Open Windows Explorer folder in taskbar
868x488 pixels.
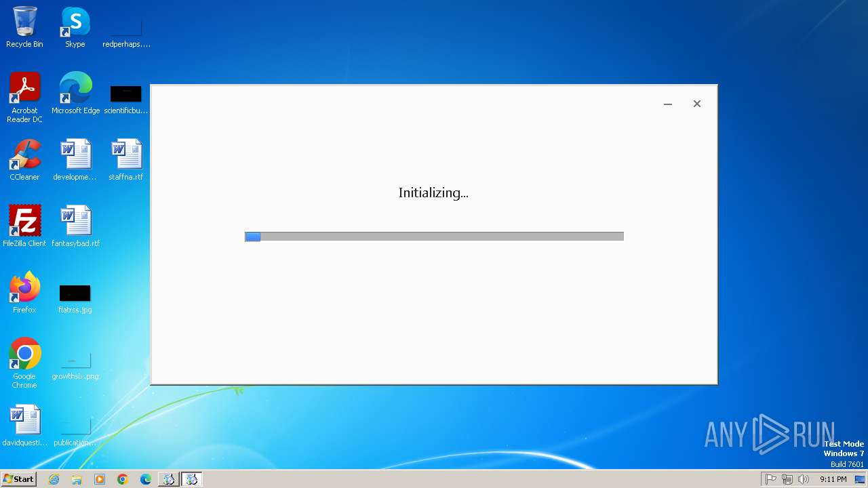(77, 479)
